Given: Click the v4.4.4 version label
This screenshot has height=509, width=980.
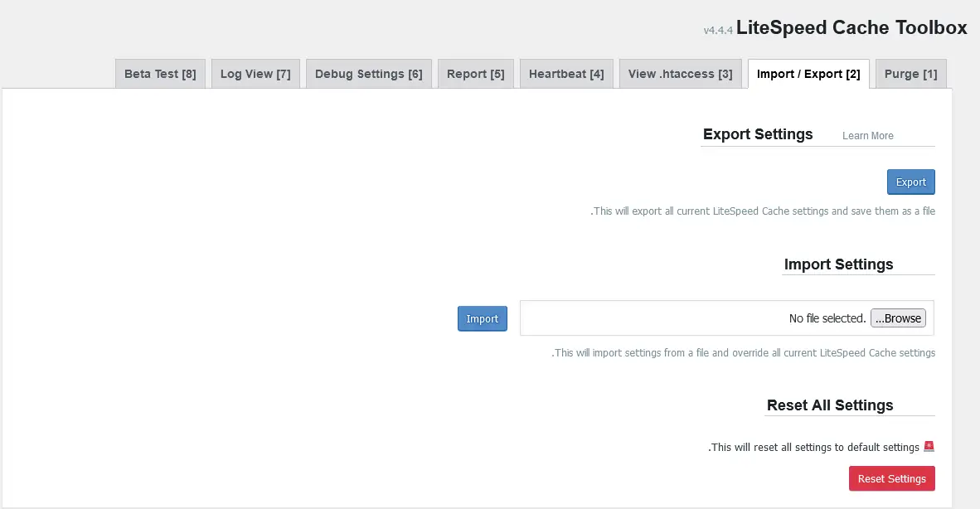Looking at the screenshot, I should tap(717, 30).
